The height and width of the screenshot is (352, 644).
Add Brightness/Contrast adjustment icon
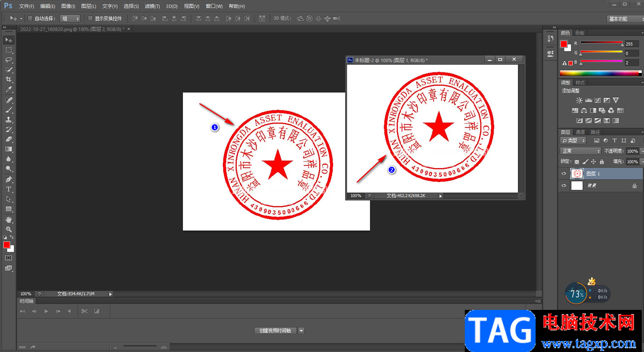(x=579, y=100)
